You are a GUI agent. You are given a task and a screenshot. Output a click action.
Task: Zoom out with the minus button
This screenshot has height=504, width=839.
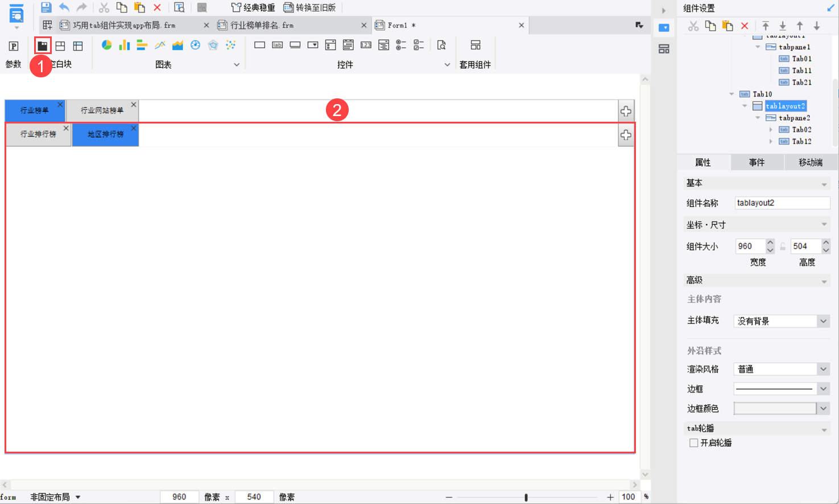click(x=449, y=497)
